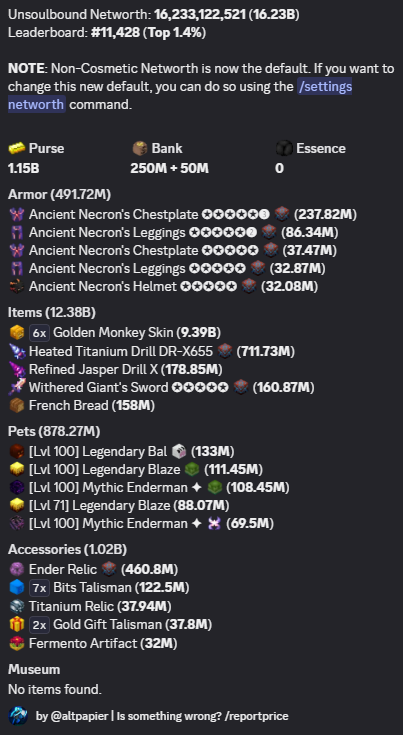The width and height of the screenshot is (403, 735).
Task: Click the Heated Titanium Drill DR-X655 icon
Action: coord(17,351)
